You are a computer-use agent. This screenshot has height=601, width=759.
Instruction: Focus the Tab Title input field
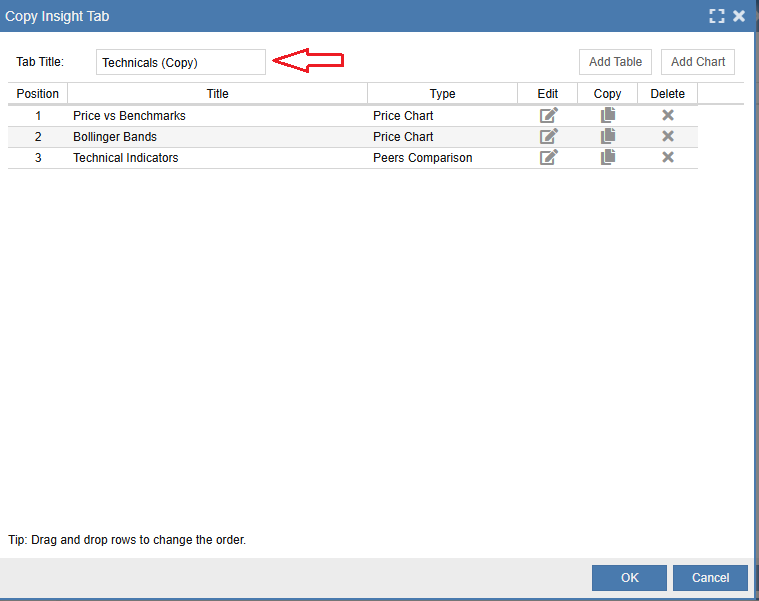point(181,62)
